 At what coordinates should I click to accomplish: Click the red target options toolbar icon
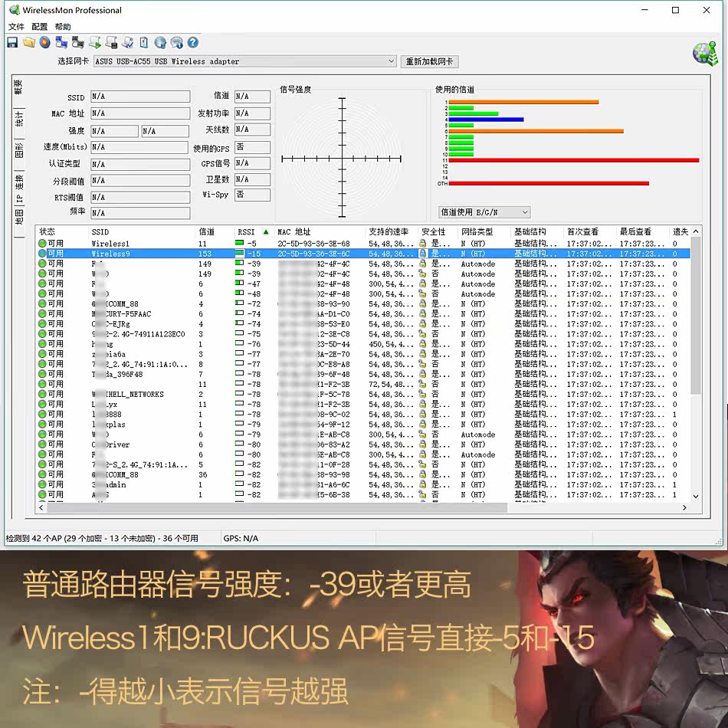(45, 43)
